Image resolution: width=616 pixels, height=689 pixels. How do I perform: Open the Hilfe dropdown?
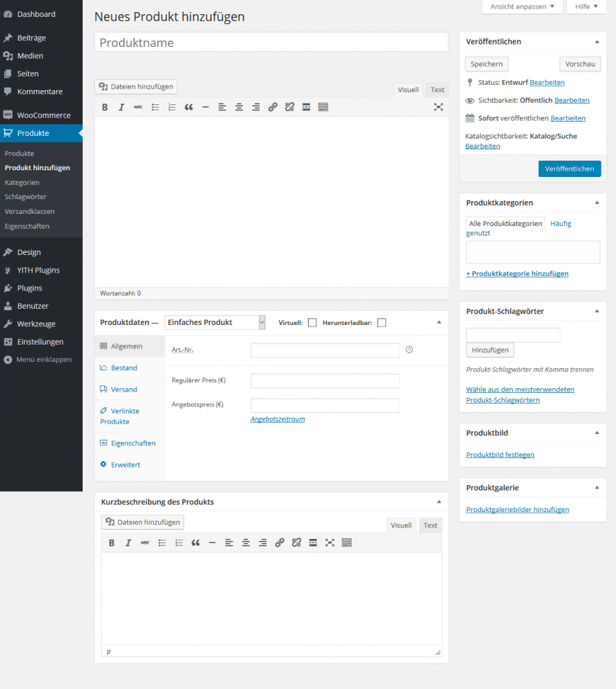(586, 7)
